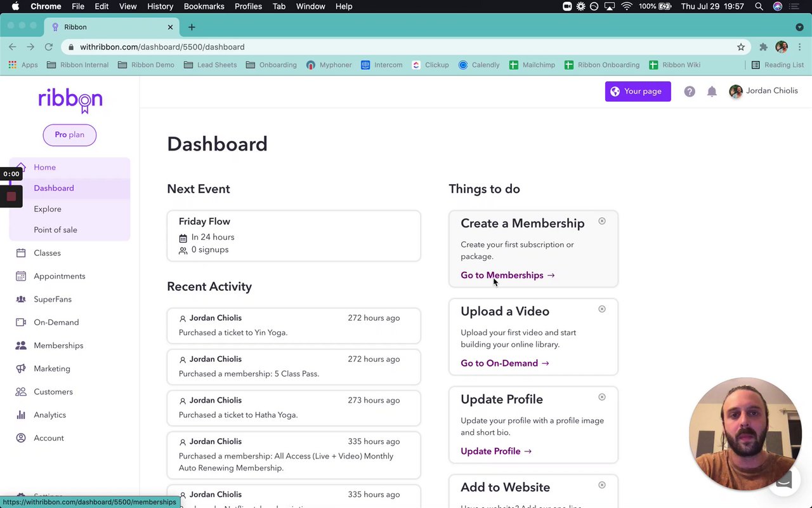Open the Reading List panel
Viewport: 812px width, 508px height.
point(777,65)
